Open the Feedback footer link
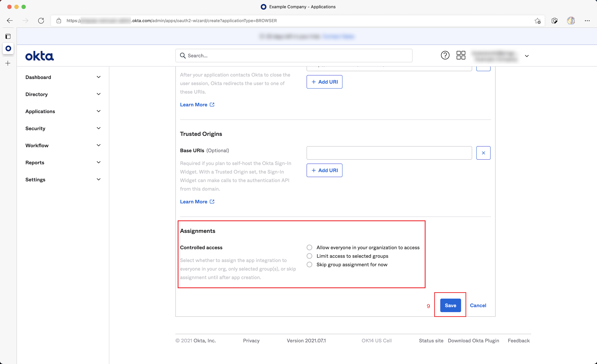Image resolution: width=597 pixels, height=364 pixels. 519,341
